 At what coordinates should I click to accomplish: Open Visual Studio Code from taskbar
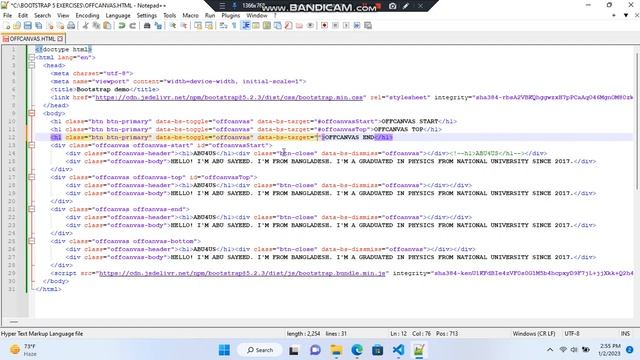[398, 350]
